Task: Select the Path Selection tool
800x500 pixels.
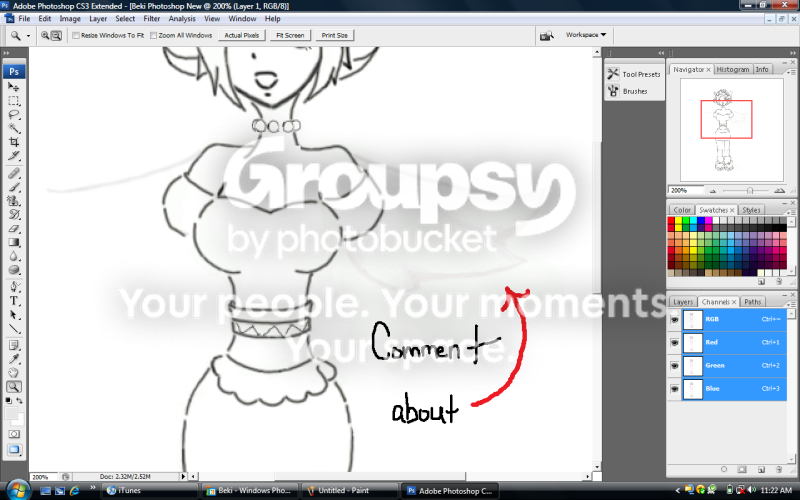Action: (14, 315)
